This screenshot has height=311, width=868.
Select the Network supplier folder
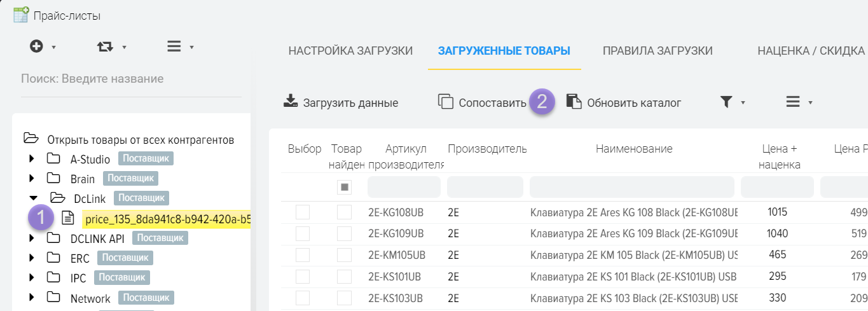(90, 298)
